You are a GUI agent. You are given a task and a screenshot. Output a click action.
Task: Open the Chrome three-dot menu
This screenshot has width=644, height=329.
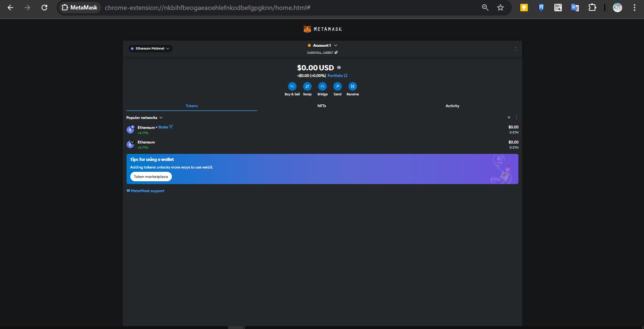pyautogui.click(x=634, y=8)
